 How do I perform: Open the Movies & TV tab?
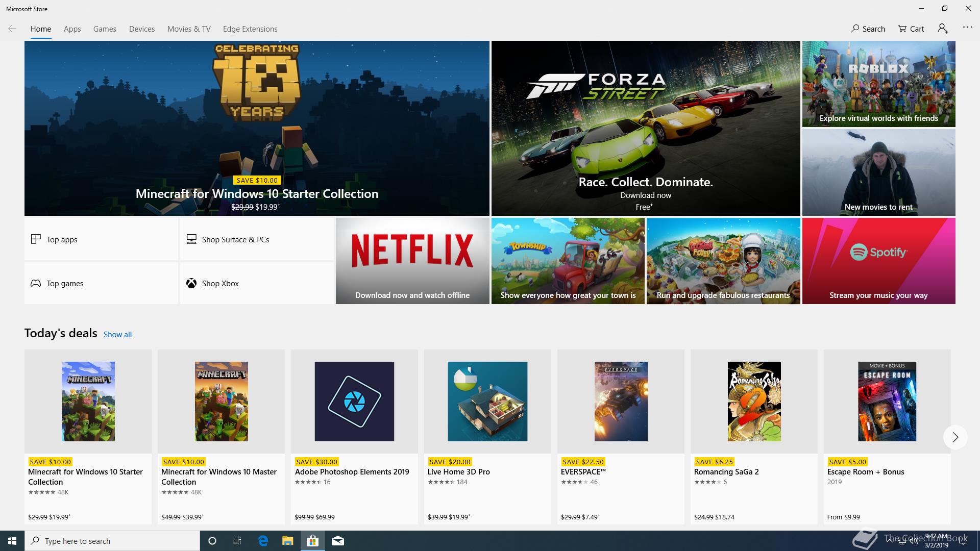coord(189,29)
